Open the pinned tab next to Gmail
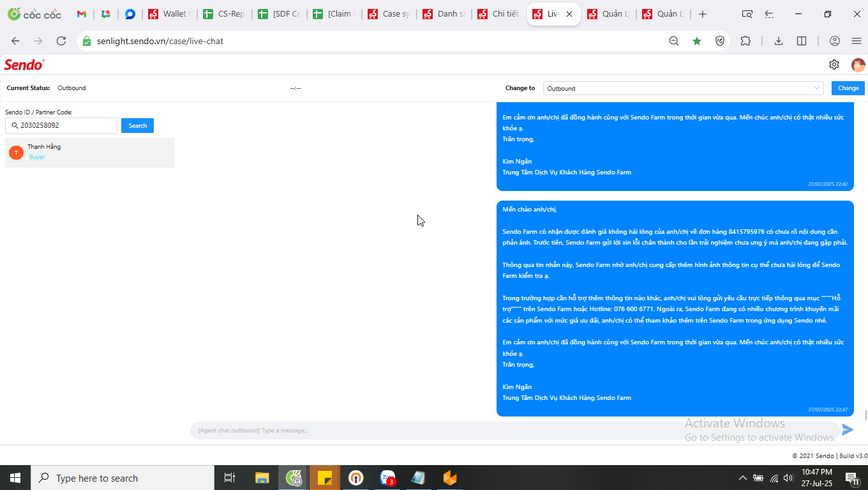 [x=106, y=14]
